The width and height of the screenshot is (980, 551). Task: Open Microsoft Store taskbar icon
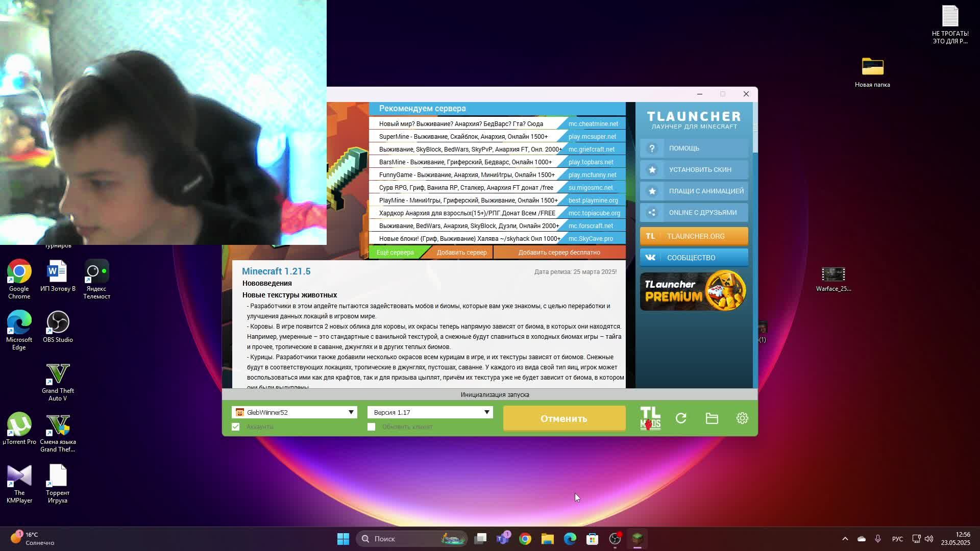coord(593,539)
